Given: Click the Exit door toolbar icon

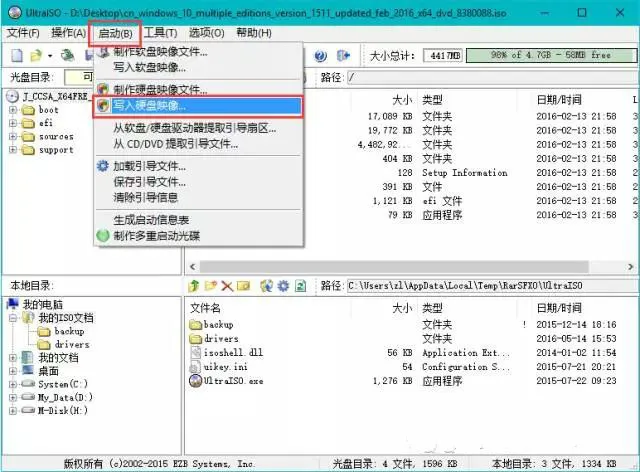Looking at the screenshot, I should 343,56.
